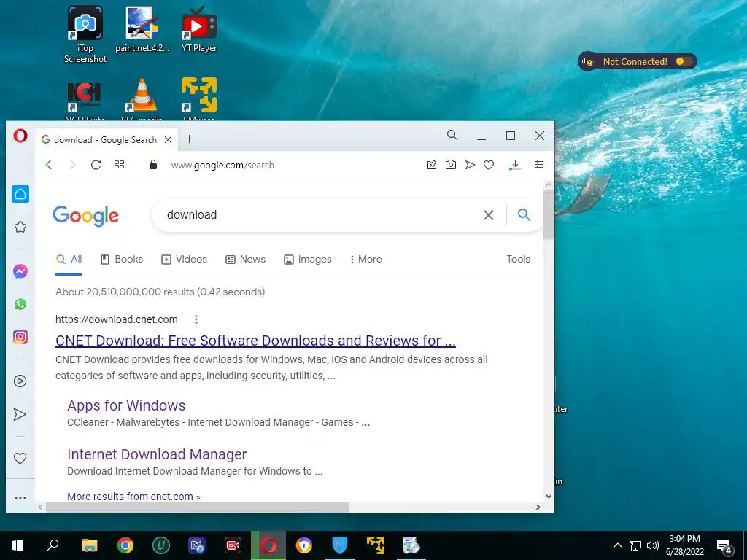View site security lock info
747x560 pixels.
point(153,165)
